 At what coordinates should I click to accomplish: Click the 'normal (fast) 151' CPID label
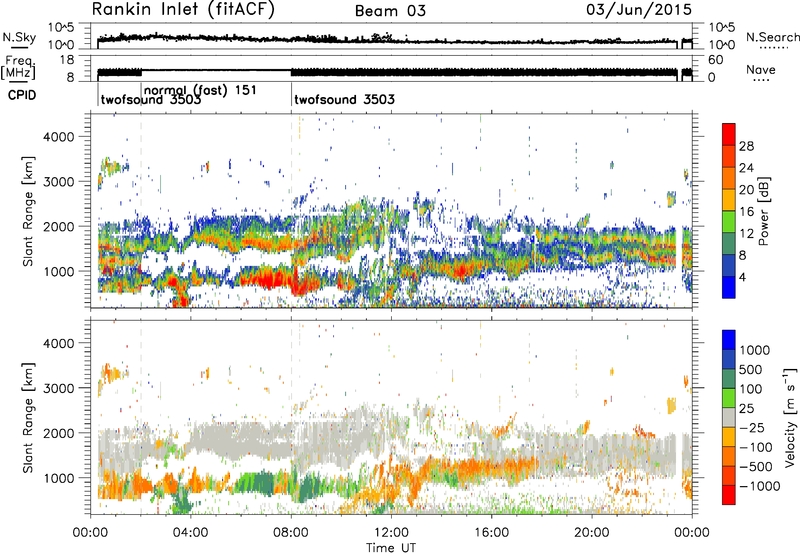(200, 90)
